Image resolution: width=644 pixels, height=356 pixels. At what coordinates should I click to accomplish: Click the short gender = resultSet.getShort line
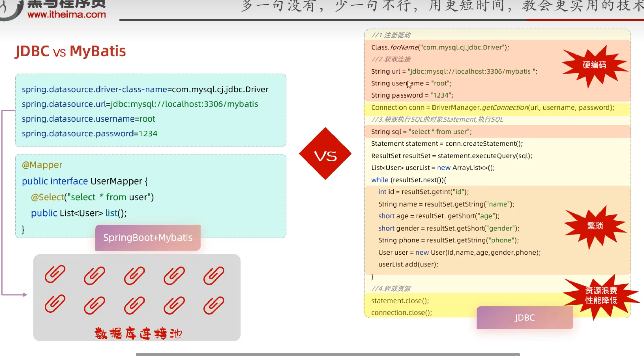coord(449,228)
